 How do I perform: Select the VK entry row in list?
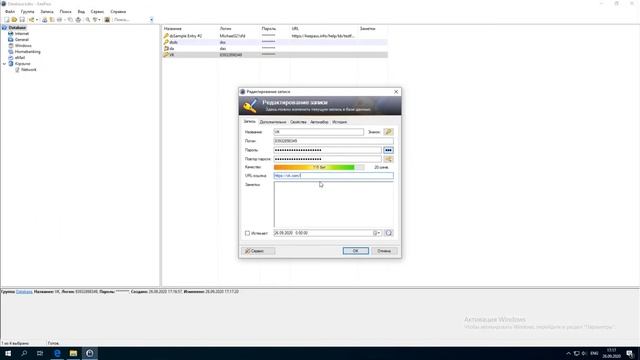(275, 54)
